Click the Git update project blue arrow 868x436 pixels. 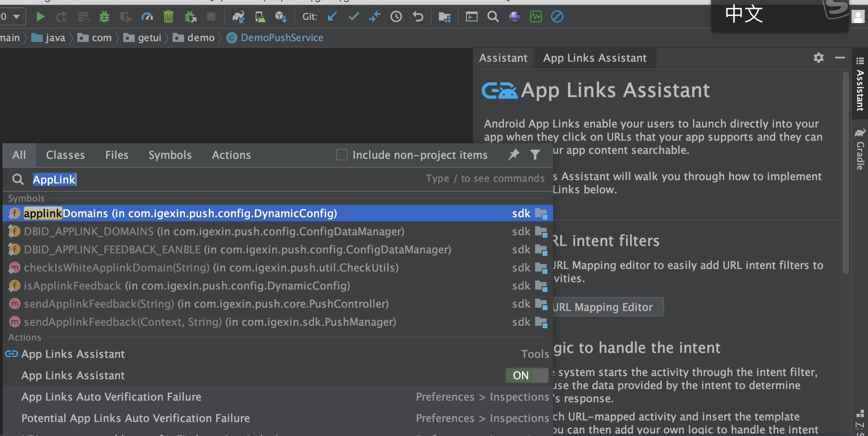[332, 16]
